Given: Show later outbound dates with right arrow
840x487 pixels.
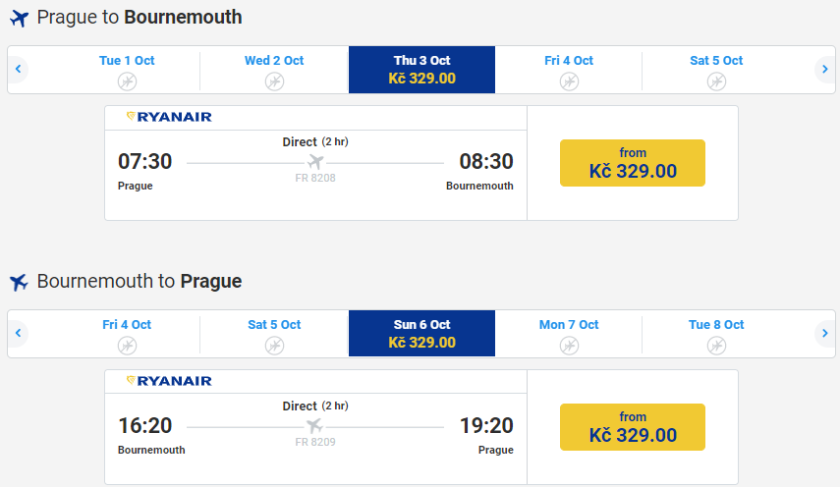Looking at the screenshot, I should click(824, 70).
